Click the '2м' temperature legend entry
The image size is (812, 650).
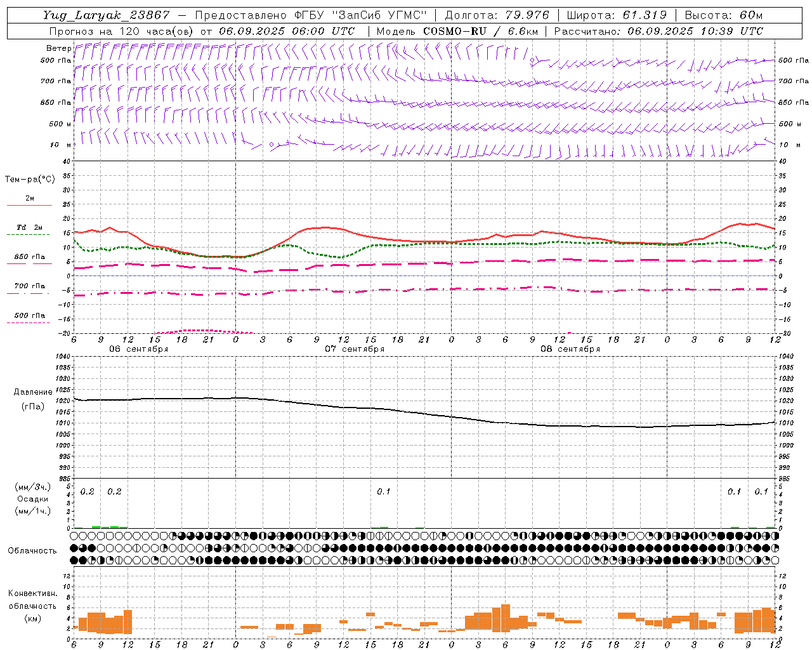click(x=30, y=199)
